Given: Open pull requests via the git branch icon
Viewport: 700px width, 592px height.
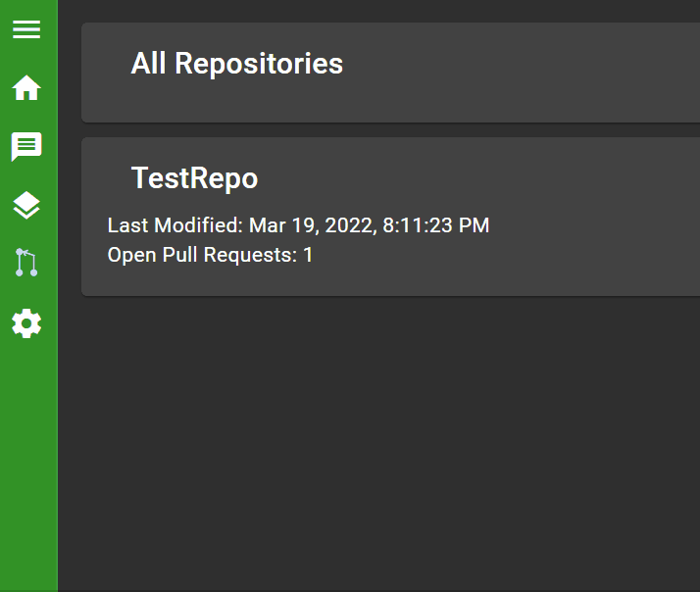Looking at the screenshot, I should [x=26, y=263].
